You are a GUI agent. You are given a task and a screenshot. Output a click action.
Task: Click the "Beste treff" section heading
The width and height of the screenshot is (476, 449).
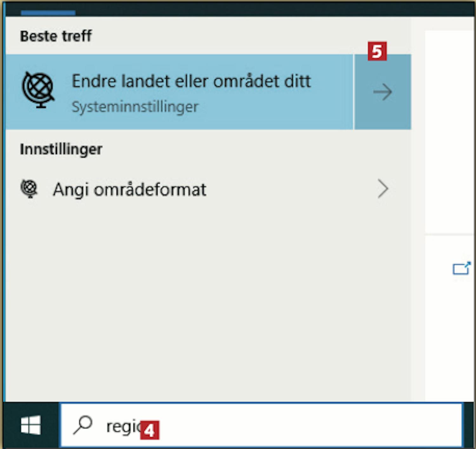tap(56, 36)
